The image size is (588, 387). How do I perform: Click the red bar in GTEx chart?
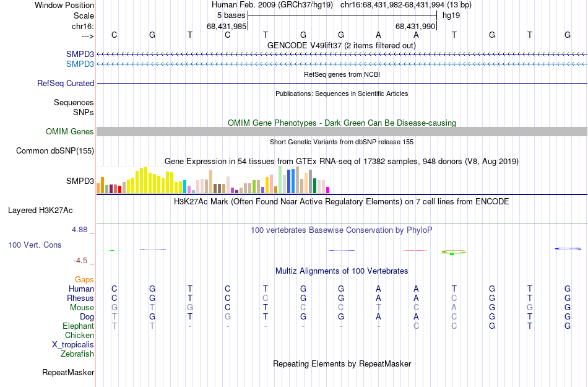click(x=119, y=189)
